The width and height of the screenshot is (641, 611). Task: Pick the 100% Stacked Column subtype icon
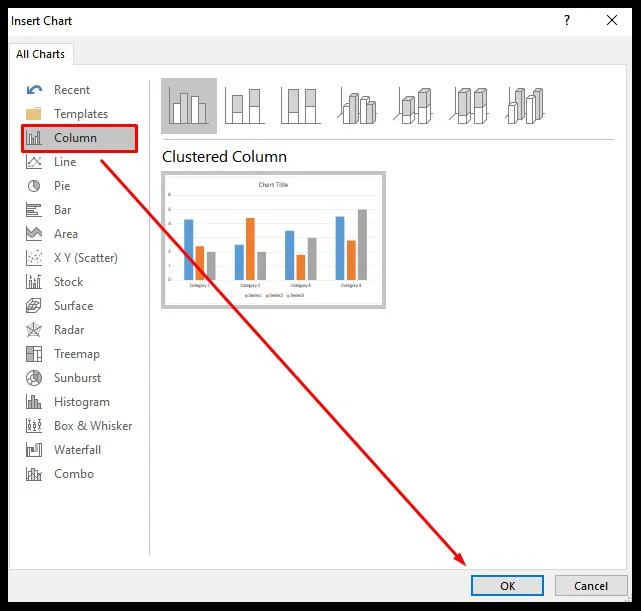click(x=300, y=106)
